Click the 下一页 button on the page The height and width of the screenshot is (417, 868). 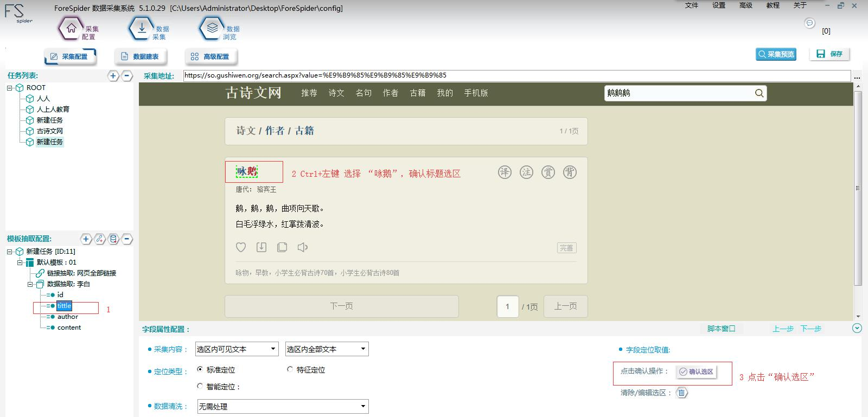tap(342, 306)
